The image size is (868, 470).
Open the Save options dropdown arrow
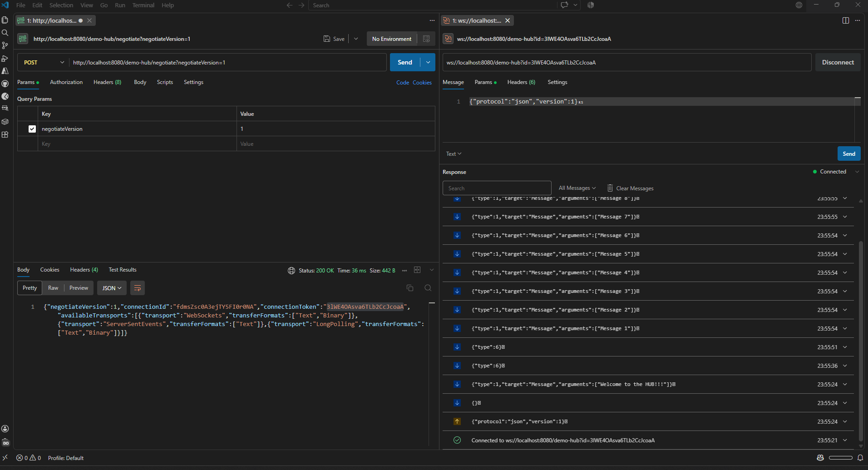[356, 39]
